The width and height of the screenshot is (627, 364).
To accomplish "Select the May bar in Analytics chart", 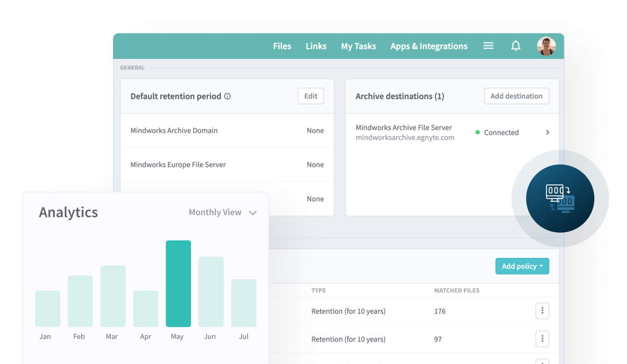I will 178,283.
